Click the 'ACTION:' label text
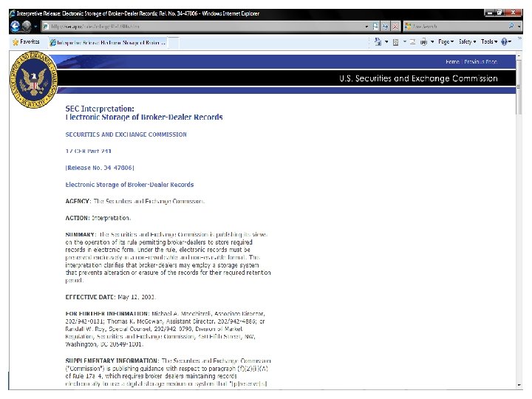Image resolution: width=532 pixels, height=399 pixels. 78,218
